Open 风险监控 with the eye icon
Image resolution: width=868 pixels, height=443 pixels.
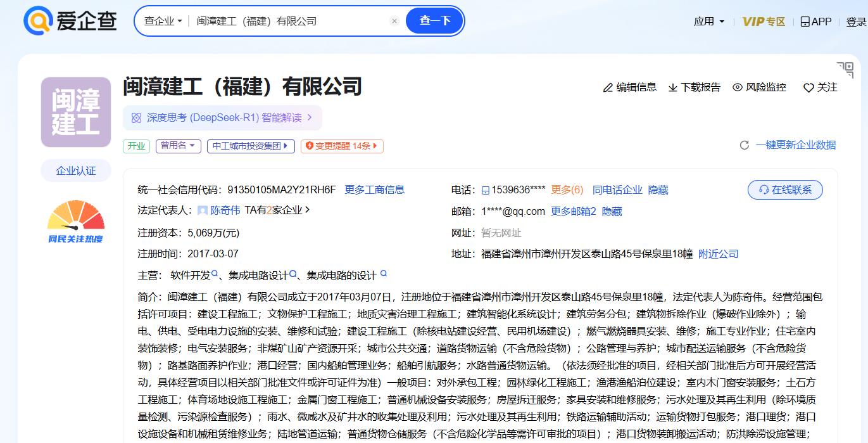click(x=738, y=87)
